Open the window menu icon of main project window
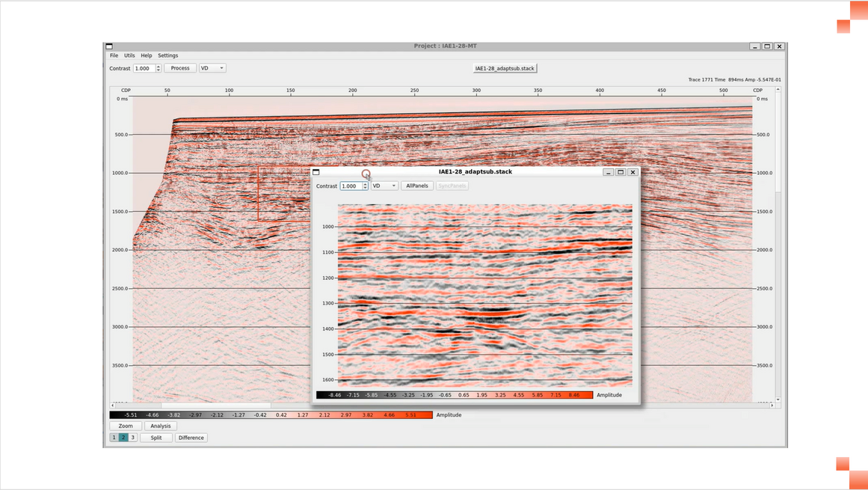The height and width of the screenshot is (490, 868). [x=108, y=46]
